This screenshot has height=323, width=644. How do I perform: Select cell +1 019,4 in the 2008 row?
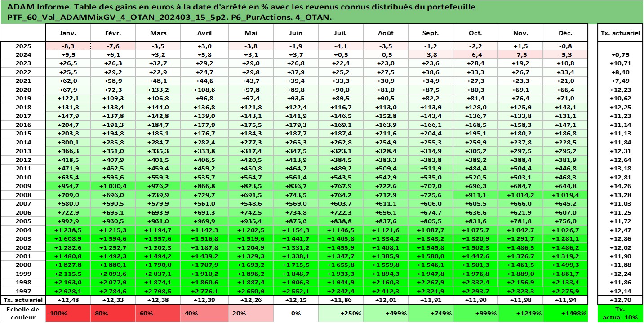click(565, 195)
